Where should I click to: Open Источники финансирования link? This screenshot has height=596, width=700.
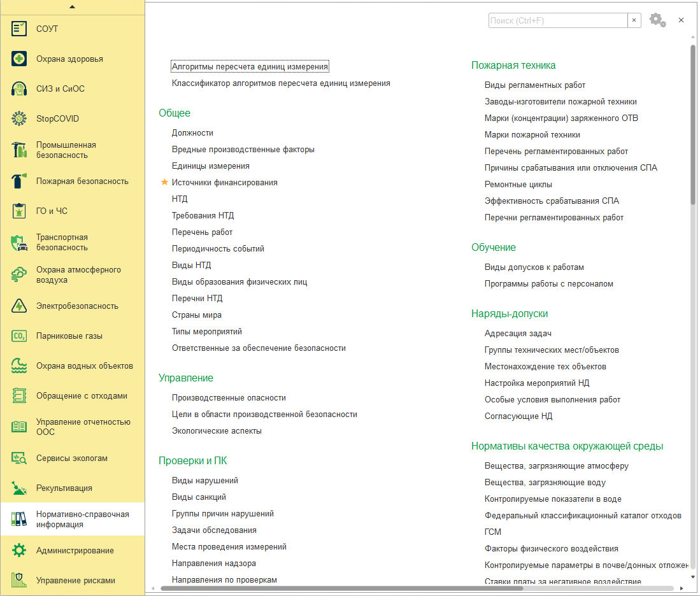click(225, 182)
